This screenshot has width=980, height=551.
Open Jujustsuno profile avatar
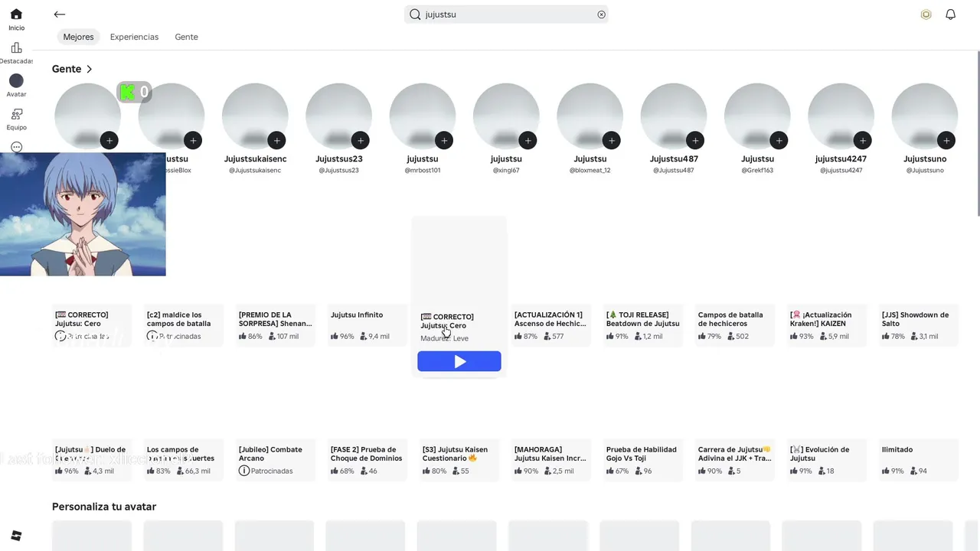[x=925, y=116]
